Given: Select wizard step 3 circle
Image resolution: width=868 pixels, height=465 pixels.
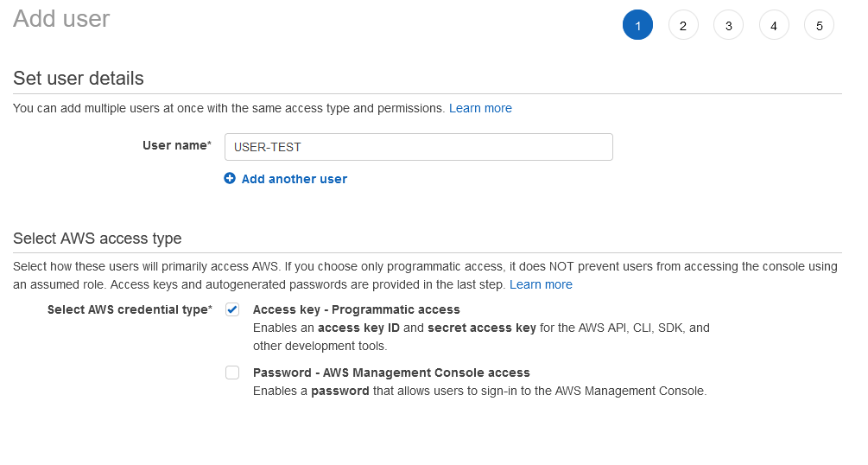Looking at the screenshot, I should click(x=728, y=25).
